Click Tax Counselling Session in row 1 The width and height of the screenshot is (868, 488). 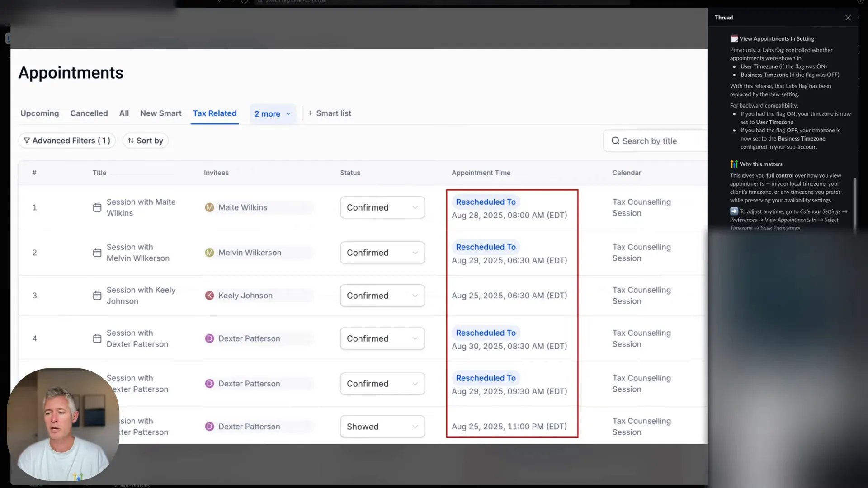pyautogui.click(x=642, y=207)
